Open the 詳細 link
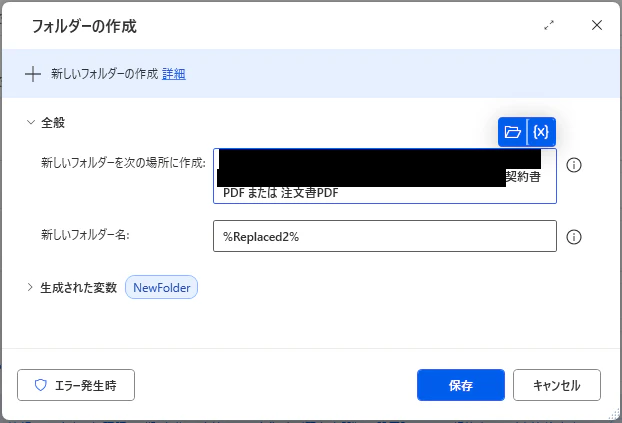This screenshot has height=423, width=622. 174,74
